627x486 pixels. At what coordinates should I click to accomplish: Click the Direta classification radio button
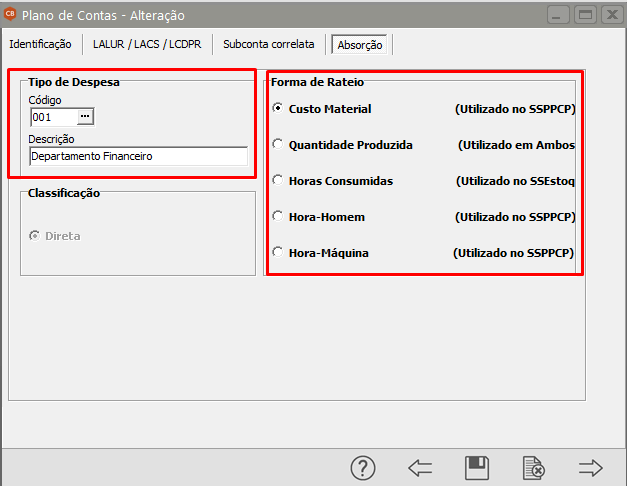point(35,236)
